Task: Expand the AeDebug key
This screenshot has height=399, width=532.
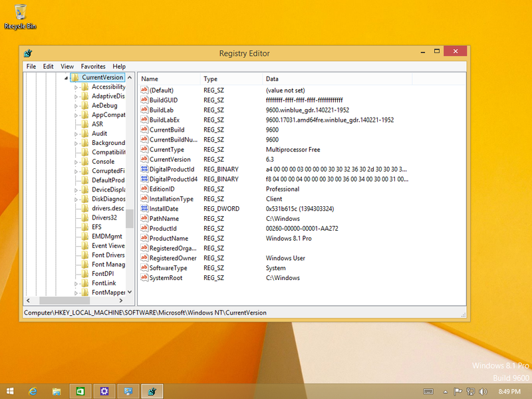Action: click(76, 106)
